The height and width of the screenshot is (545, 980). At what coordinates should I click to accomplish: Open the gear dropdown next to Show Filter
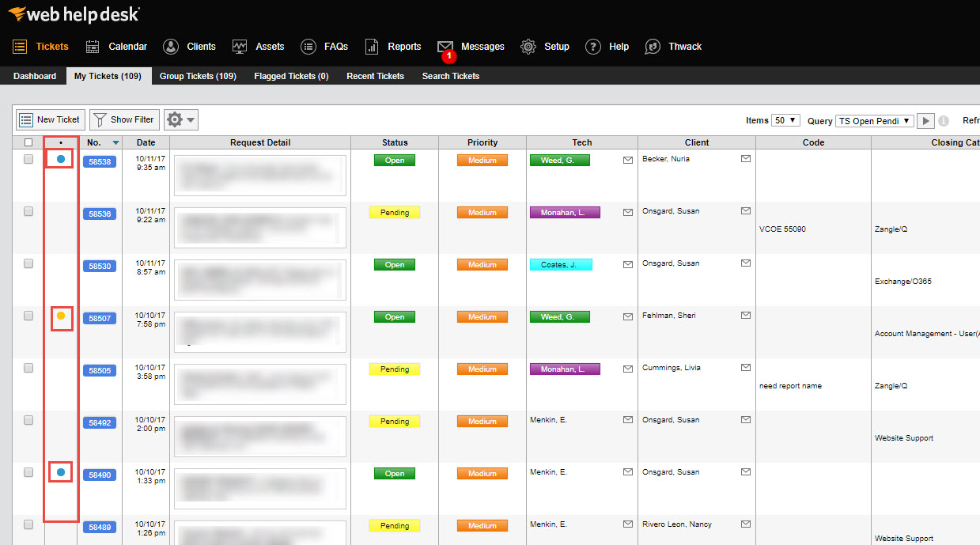(180, 119)
